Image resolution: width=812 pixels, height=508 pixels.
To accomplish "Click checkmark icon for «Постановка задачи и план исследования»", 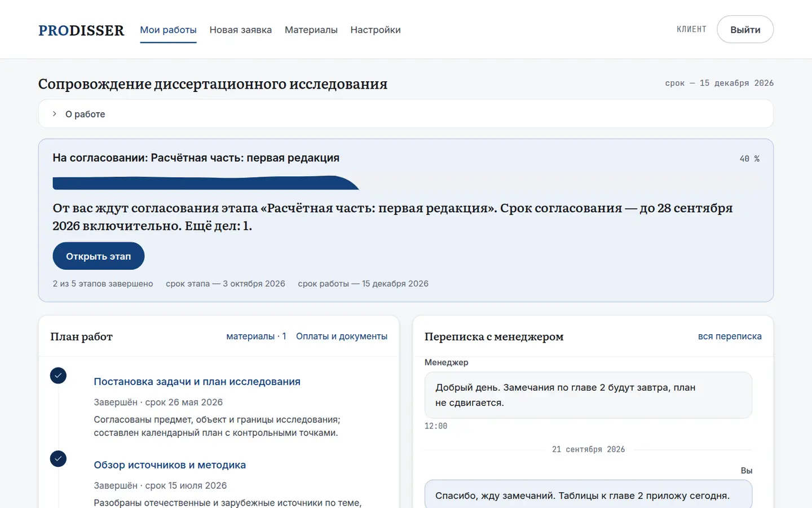I will tap(58, 375).
